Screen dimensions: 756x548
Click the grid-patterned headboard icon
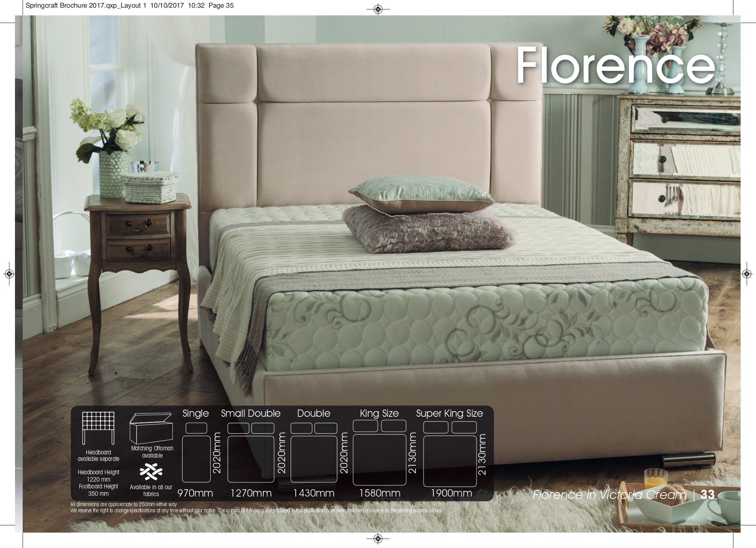click(x=98, y=428)
